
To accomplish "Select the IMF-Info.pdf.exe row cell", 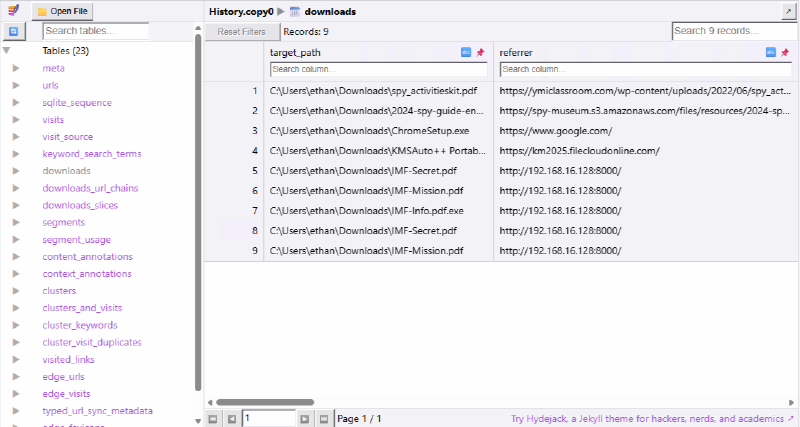I will point(379,211).
